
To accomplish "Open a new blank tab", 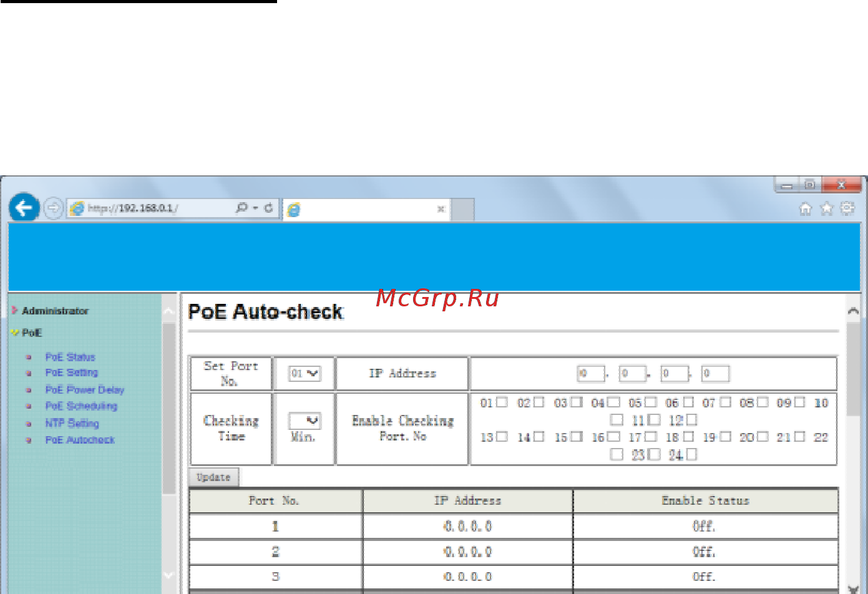I will (x=462, y=210).
